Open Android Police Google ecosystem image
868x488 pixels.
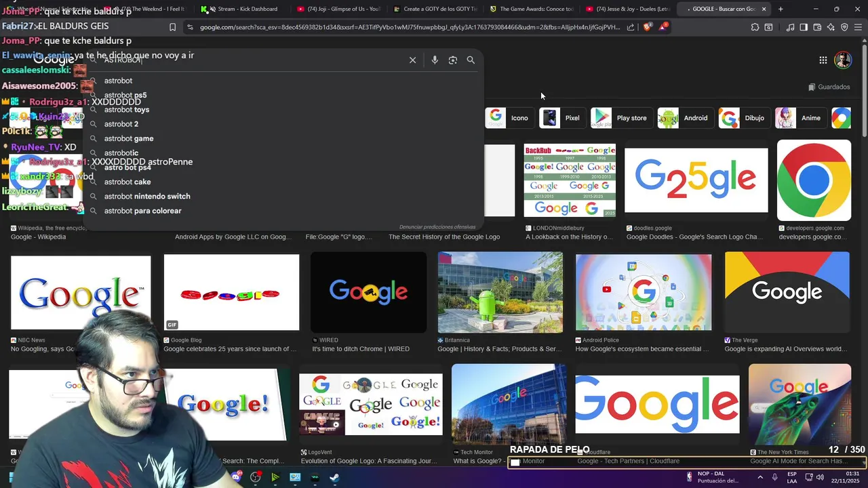644,292
